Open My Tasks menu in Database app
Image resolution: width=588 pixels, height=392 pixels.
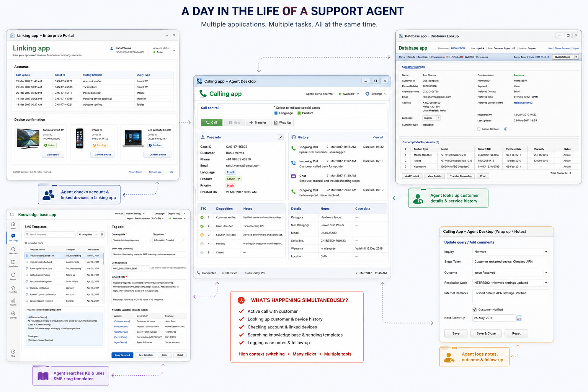(x=457, y=57)
